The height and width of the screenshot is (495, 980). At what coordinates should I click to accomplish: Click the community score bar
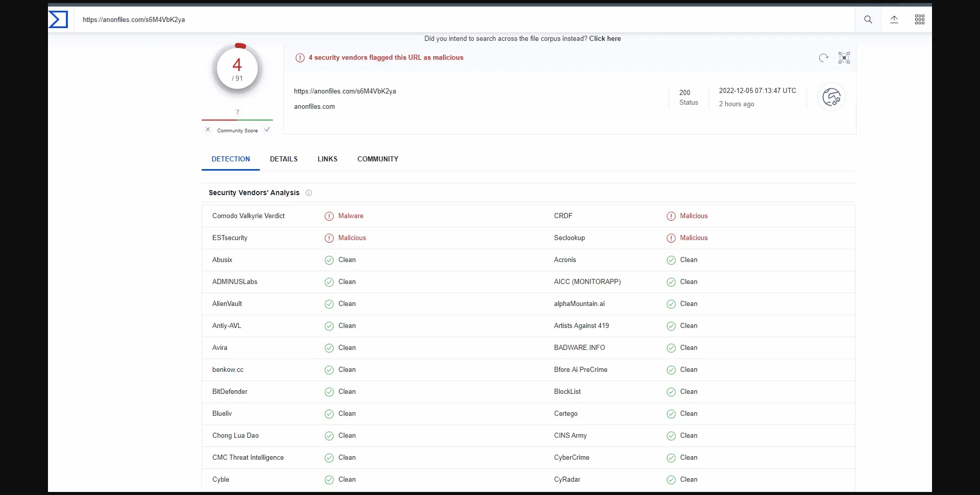(x=237, y=120)
